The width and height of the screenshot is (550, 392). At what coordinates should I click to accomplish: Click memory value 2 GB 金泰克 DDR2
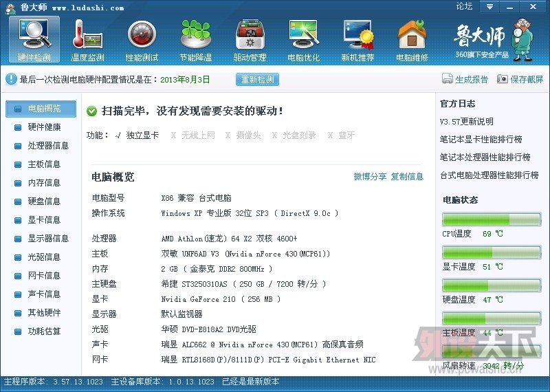pyautogui.click(x=217, y=269)
